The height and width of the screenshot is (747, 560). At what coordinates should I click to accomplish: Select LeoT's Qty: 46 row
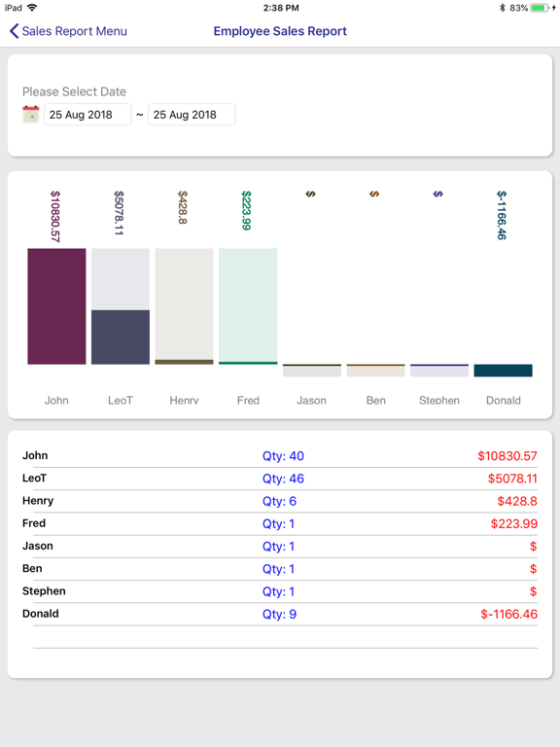point(280,479)
